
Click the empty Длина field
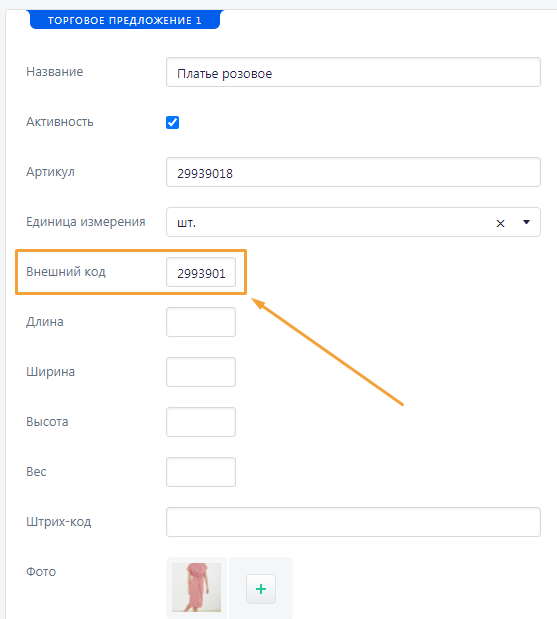pos(201,322)
